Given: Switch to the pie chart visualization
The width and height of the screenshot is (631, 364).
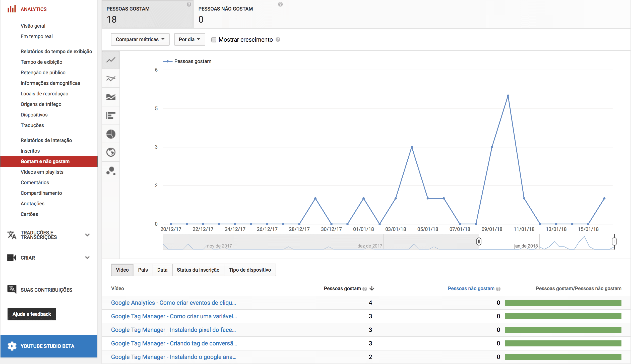Looking at the screenshot, I should click(x=110, y=134).
